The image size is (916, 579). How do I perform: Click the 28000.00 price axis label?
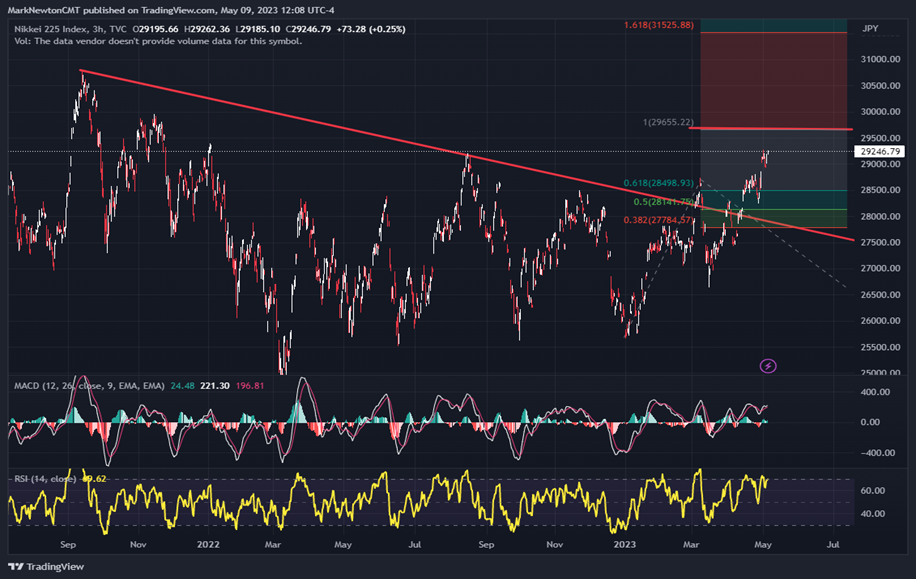(x=880, y=216)
